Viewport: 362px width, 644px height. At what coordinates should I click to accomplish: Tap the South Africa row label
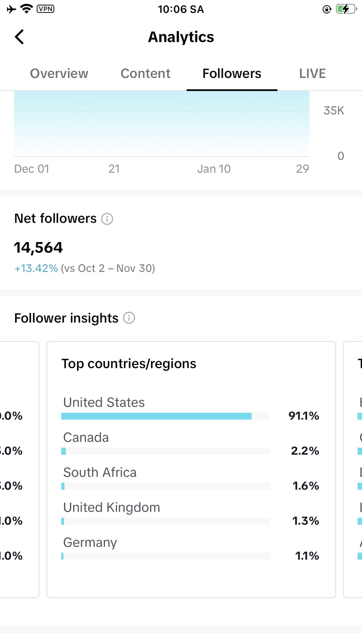100,472
